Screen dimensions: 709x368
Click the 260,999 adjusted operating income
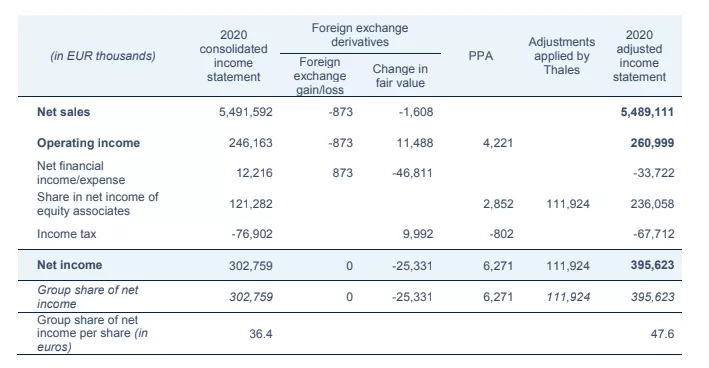click(x=652, y=143)
